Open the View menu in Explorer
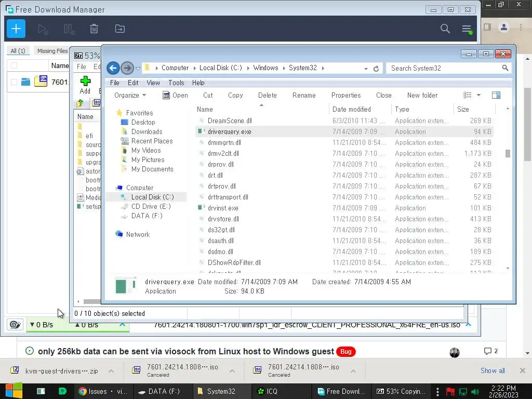The width and height of the screenshot is (532, 399). (x=153, y=83)
